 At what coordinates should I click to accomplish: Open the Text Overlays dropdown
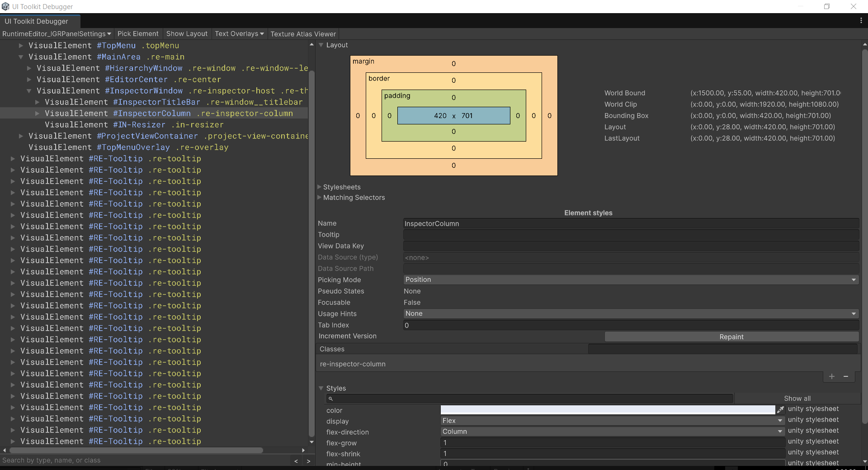point(239,34)
